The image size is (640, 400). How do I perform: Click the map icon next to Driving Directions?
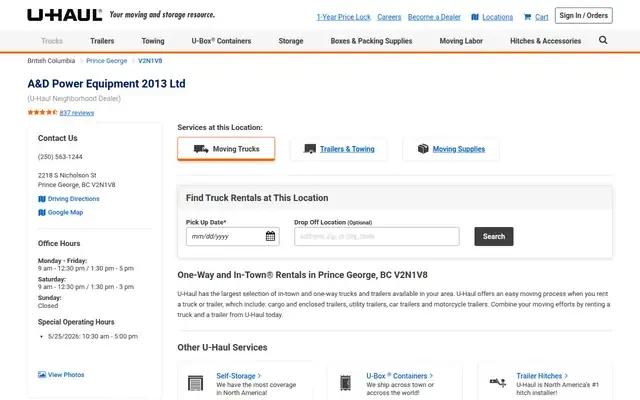tap(42, 199)
